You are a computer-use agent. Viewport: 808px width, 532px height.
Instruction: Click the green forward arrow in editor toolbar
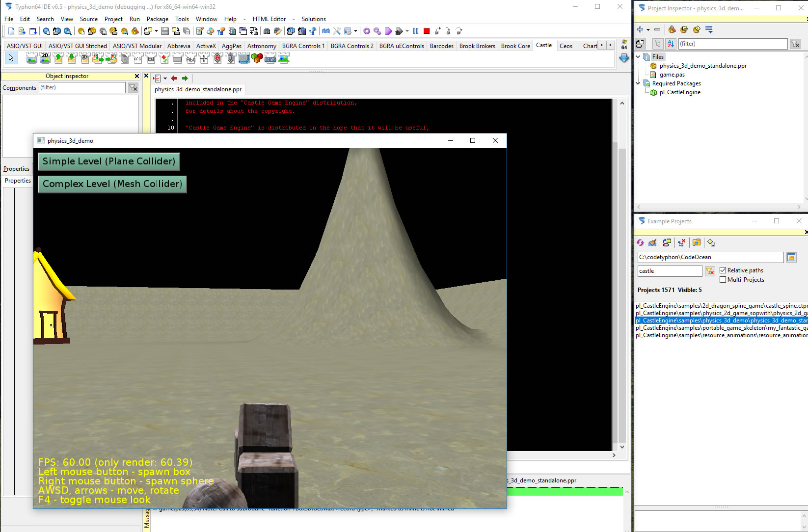185,79
